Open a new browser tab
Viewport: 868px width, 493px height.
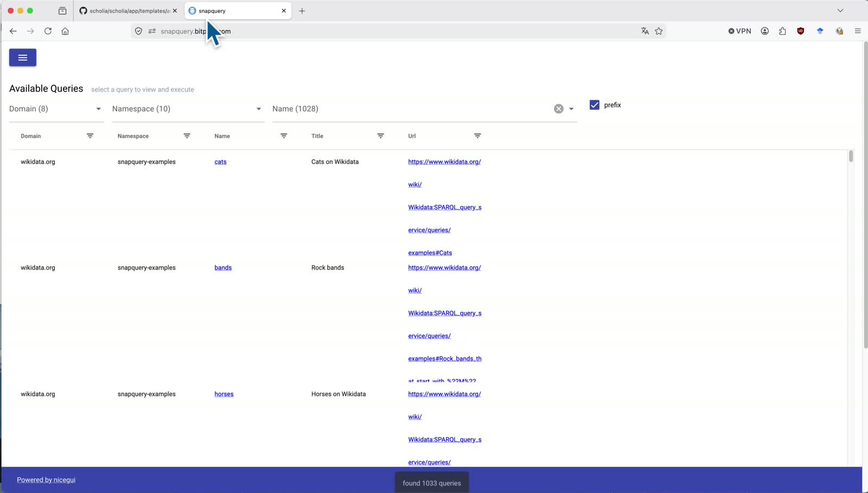point(302,11)
